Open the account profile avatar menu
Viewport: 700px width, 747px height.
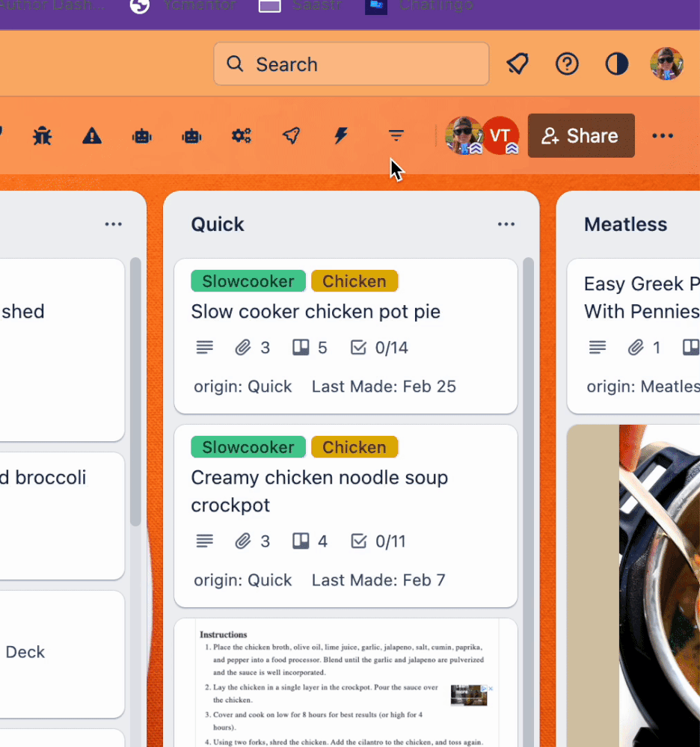[666, 64]
